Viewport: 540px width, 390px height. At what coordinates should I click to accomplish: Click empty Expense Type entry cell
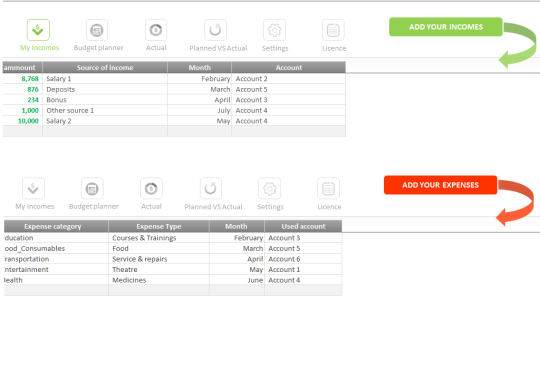159,290
